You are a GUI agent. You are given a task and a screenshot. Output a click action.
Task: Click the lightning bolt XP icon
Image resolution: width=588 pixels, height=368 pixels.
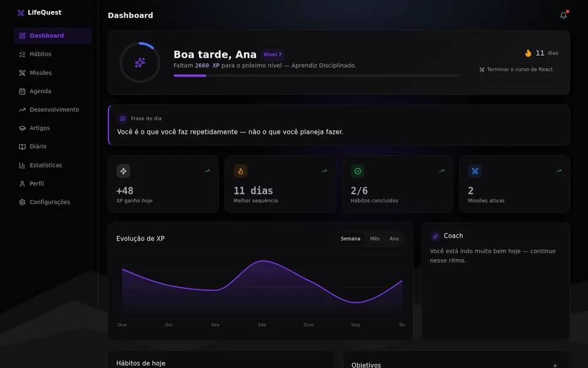click(x=123, y=171)
